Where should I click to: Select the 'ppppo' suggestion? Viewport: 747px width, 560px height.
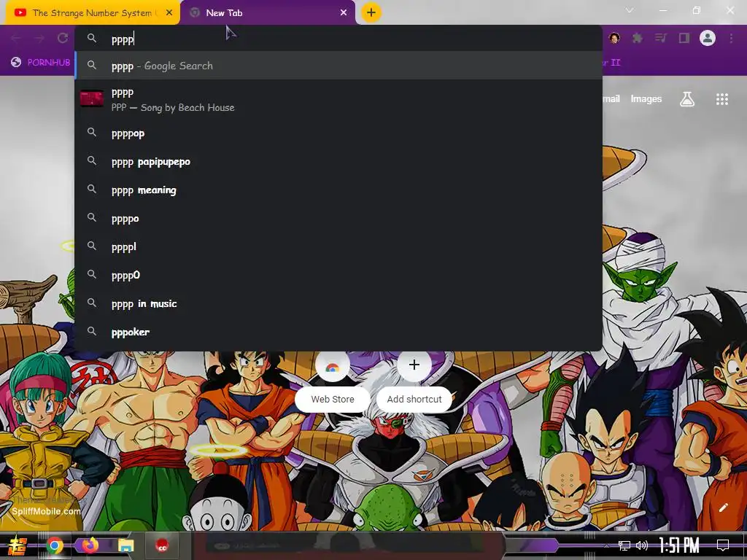(338, 219)
